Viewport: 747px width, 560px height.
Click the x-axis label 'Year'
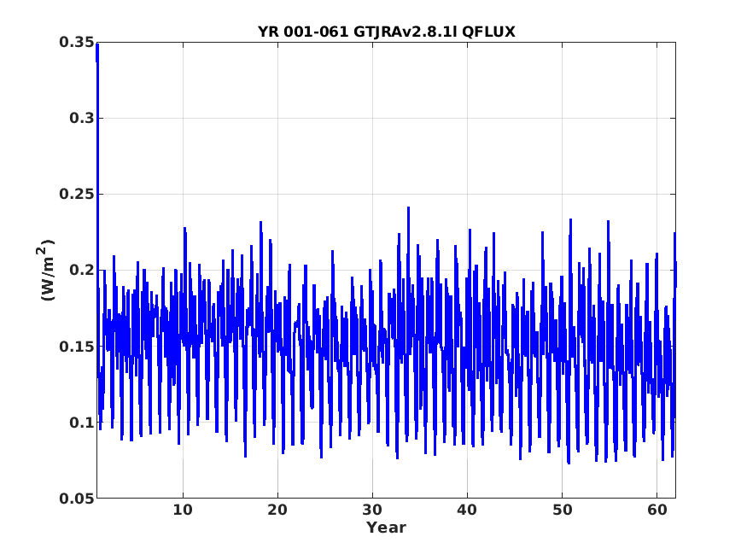tap(386, 528)
